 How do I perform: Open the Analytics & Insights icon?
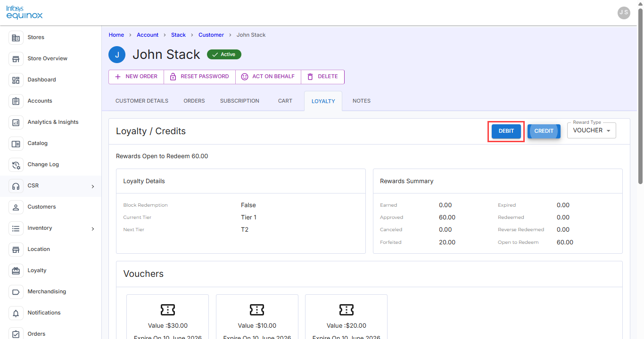click(16, 122)
